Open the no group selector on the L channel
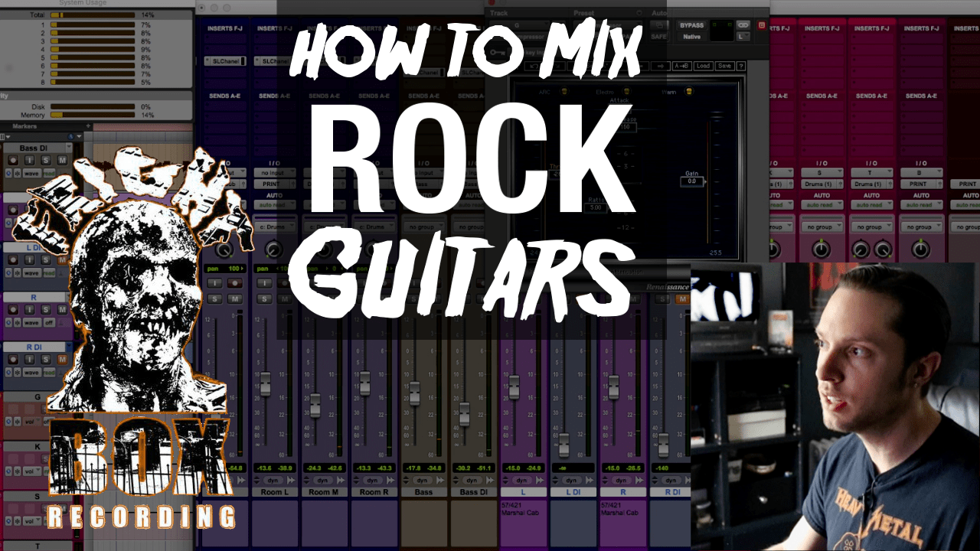The image size is (980, 551). click(523, 226)
